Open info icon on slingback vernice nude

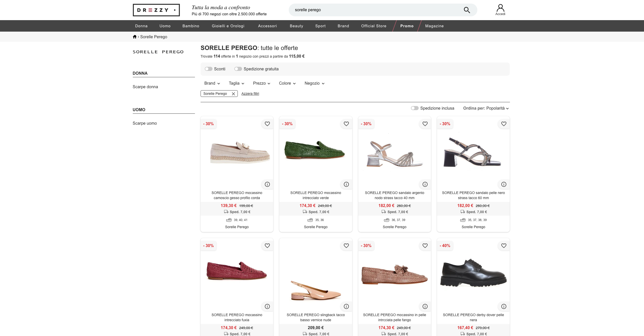[346, 306]
